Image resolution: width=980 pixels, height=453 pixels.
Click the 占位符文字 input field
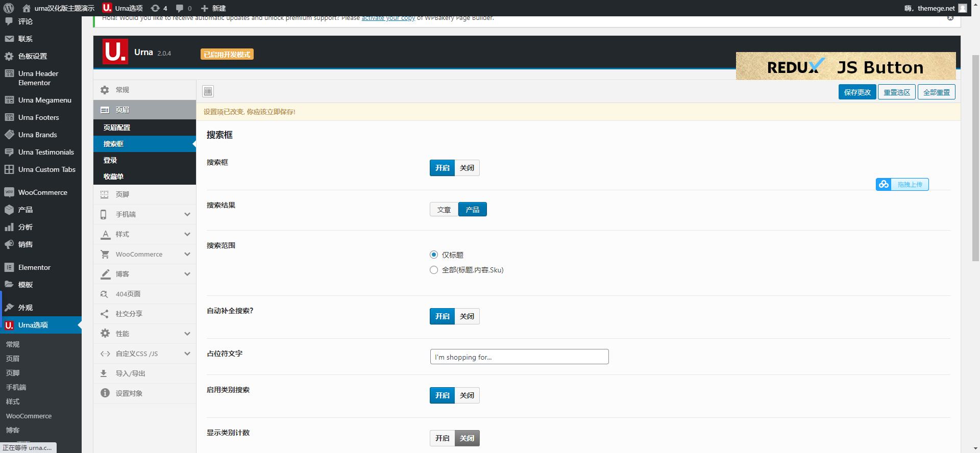point(519,357)
